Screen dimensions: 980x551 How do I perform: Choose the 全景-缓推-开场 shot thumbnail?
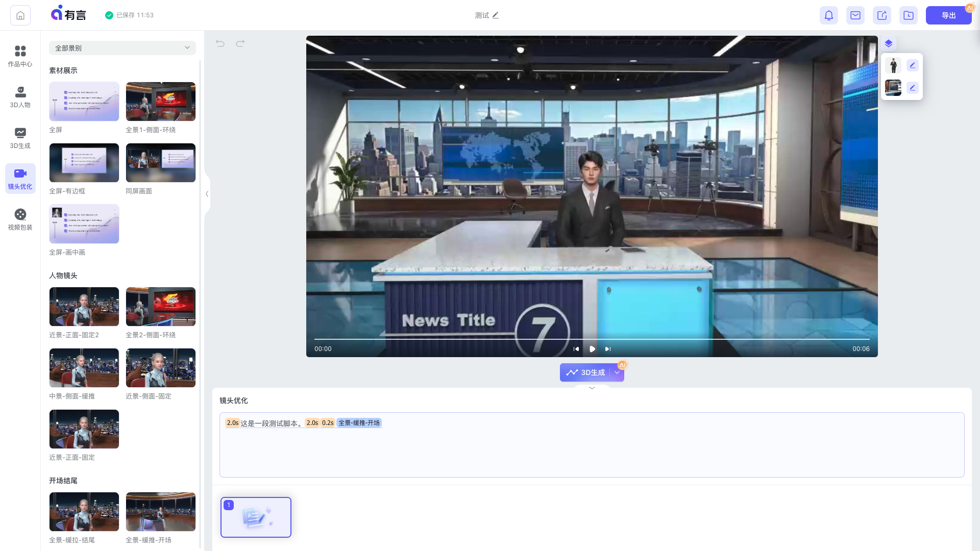tap(161, 512)
